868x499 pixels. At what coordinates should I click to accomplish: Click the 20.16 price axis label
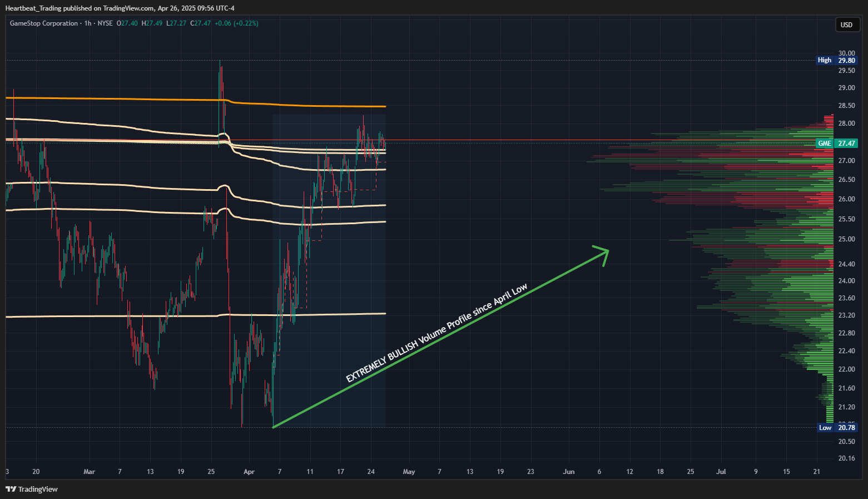(x=847, y=458)
